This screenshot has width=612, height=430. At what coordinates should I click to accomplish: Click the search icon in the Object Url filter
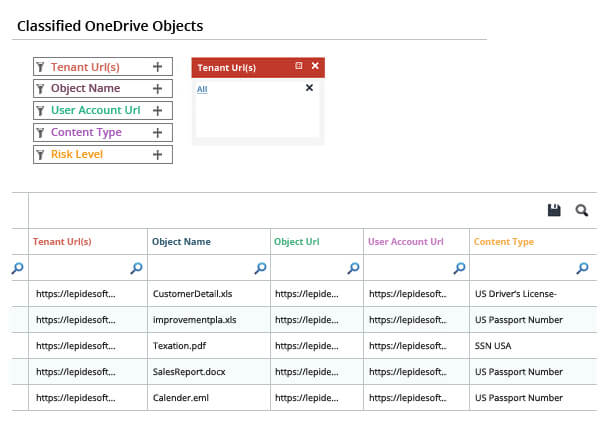[x=353, y=268]
